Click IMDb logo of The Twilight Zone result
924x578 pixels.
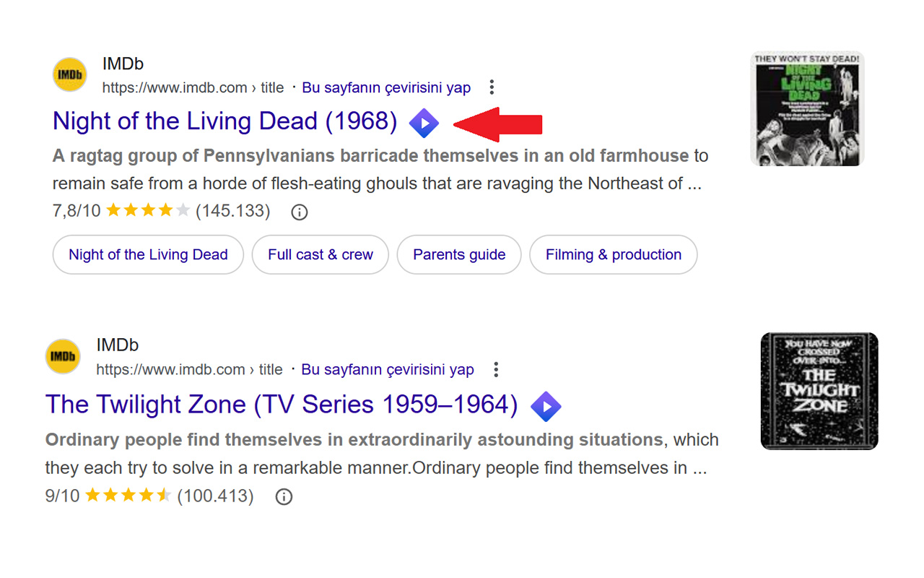tap(63, 356)
